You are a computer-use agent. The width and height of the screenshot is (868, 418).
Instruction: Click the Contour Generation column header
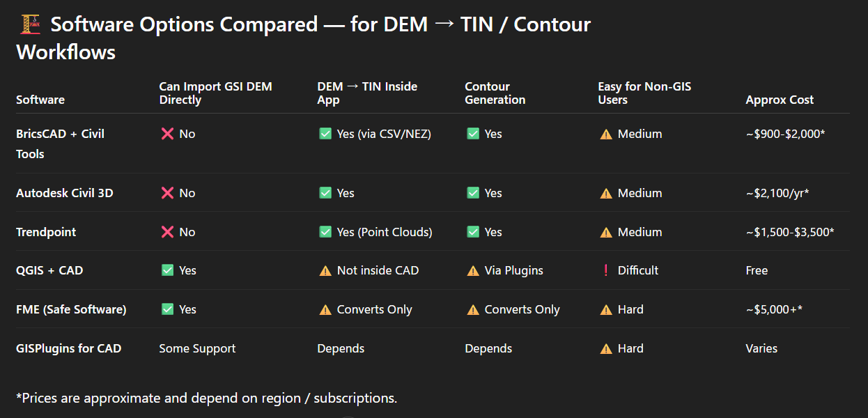495,93
